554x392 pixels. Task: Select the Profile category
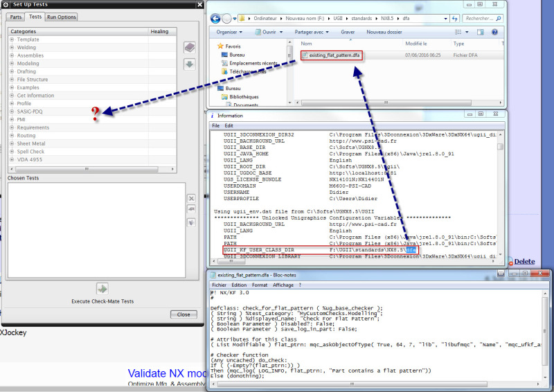24,104
